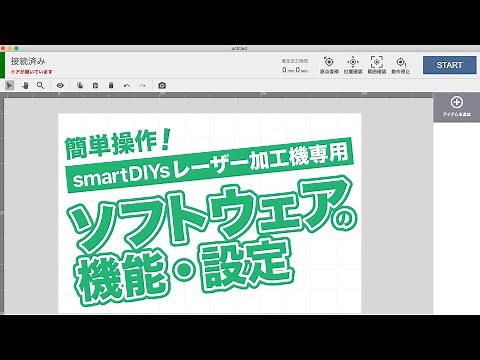Select the 簡単操作! text artwork on canvas

coord(118,143)
